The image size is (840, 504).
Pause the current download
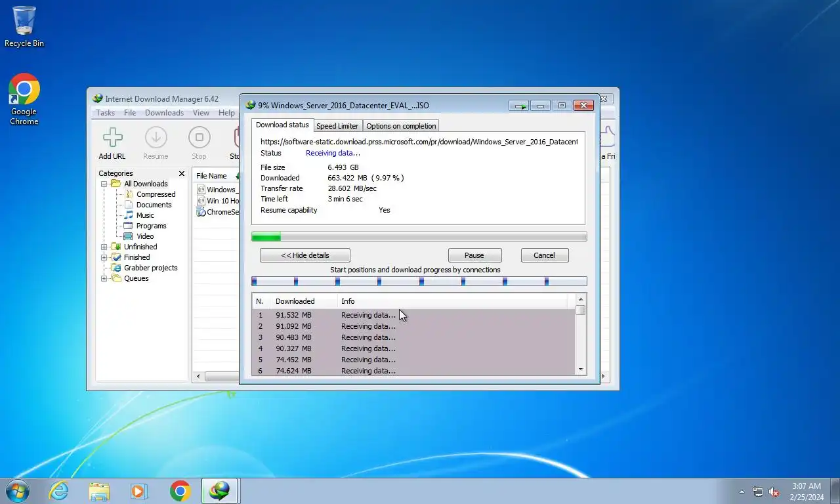[474, 255]
